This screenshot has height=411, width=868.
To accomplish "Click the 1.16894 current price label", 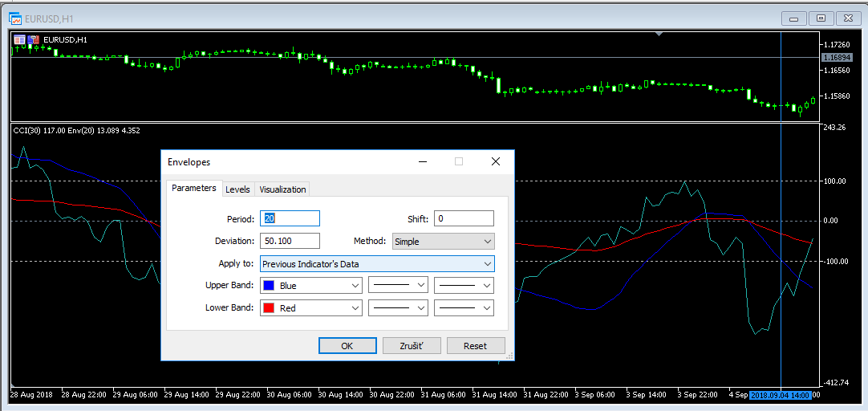I will click(835, 57).
